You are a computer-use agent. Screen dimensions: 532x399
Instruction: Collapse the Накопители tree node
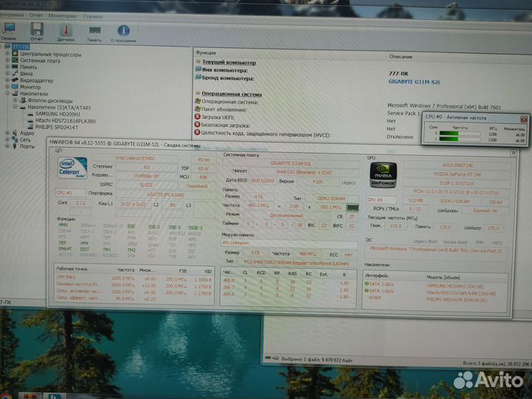[x=8, y=94]
